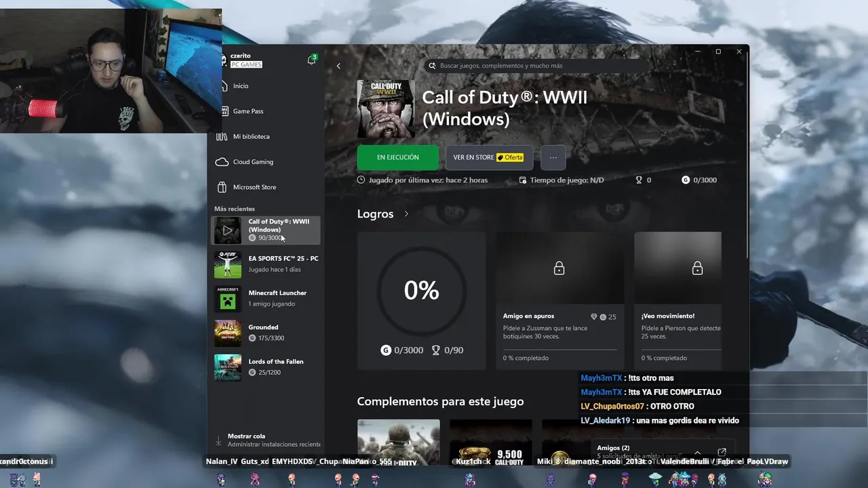Open the notifications bell icon
The width and height of the screenshot is (868, 488).
[x=311, y=60]
